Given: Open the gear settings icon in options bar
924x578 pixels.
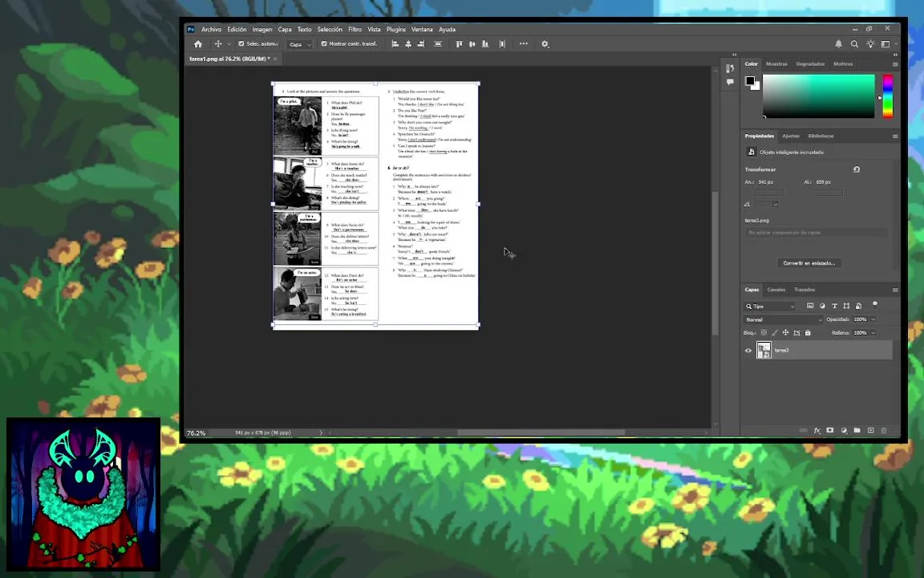Looking at the screenshot, I should tap(545, 44).
